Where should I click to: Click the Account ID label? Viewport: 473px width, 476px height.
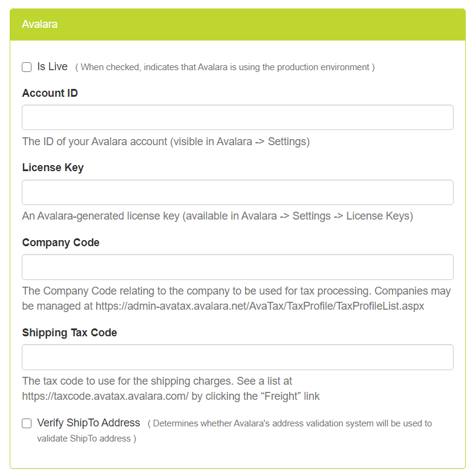tap(50, 93)
